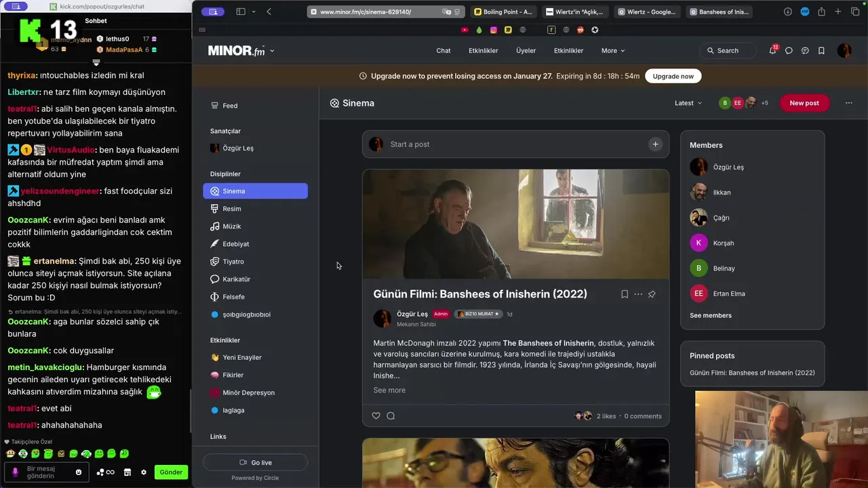Expand post text with See more
This screenshot has height=488, width=868.
[389, 390]
